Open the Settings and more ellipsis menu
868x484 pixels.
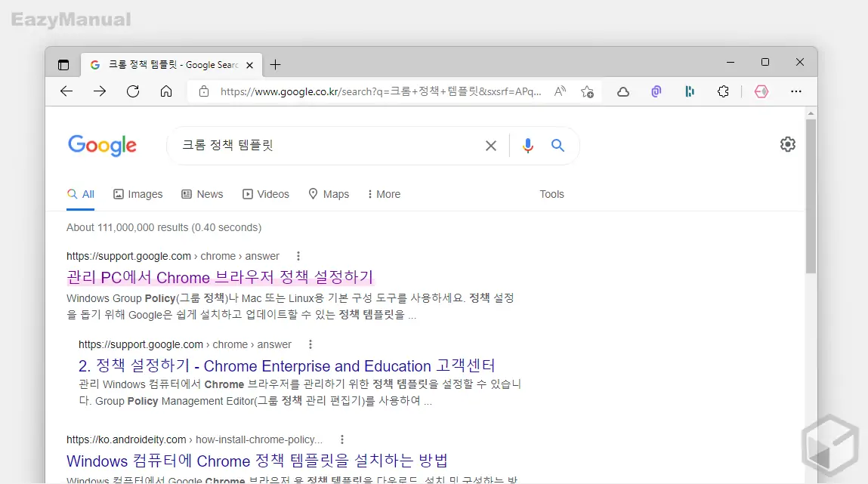[796, 91]
